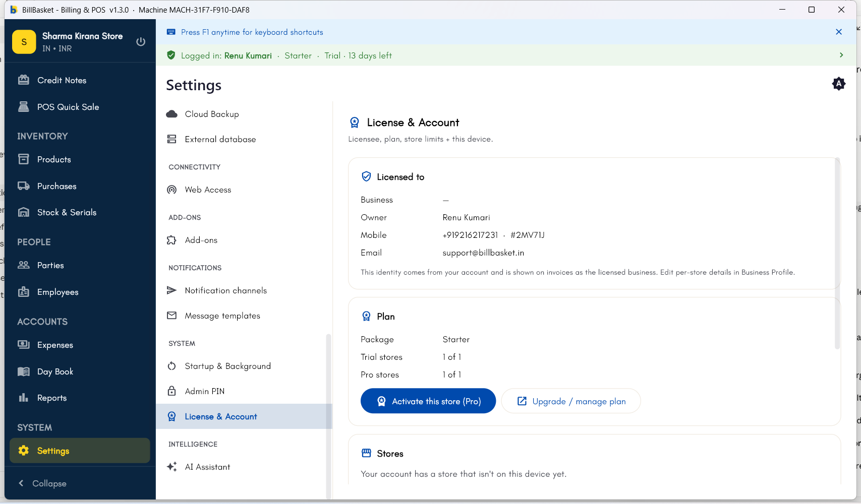This screenshot has height=504, width=861.
Task: Click the right panel vertical scrollbar
Action: pyautogui.click(x=837, y=253)
